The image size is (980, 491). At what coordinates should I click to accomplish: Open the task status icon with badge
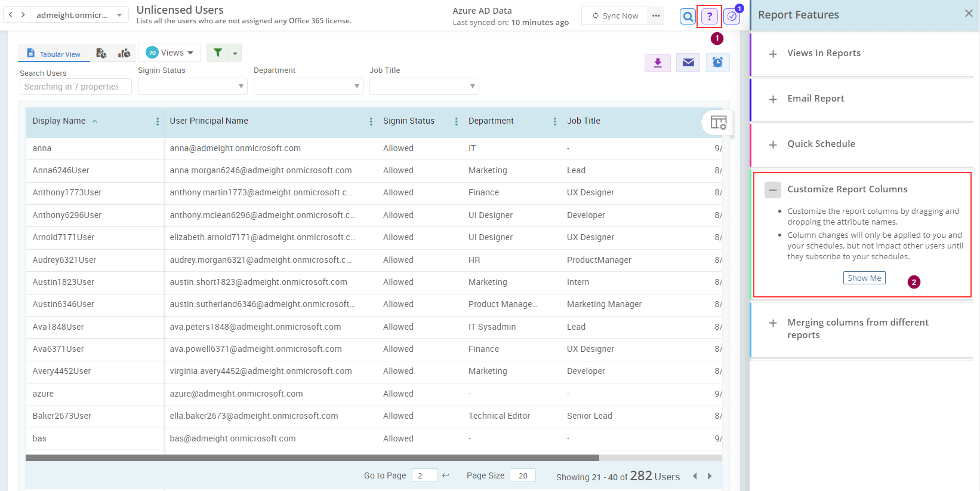click(731, 17)
